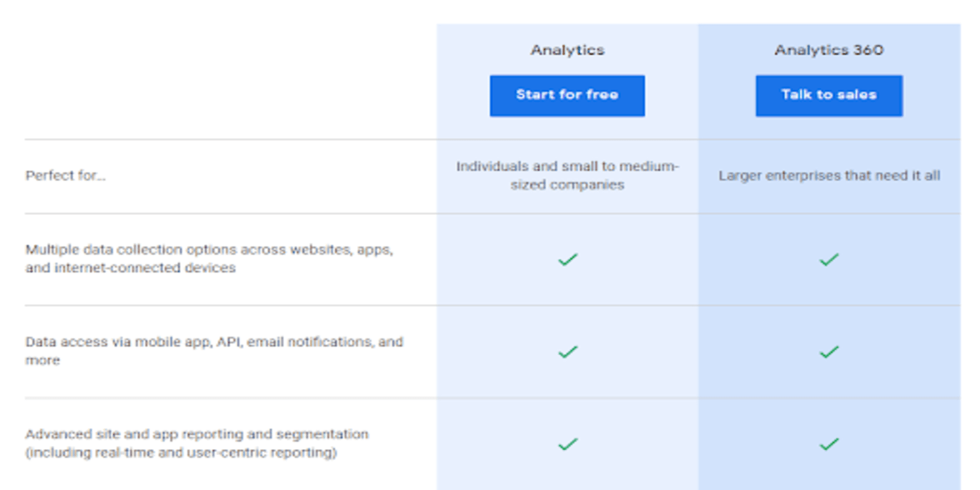The image size is (980, 490).
Task: Select the Analytics 360 column heading
Action: (828, 50)
